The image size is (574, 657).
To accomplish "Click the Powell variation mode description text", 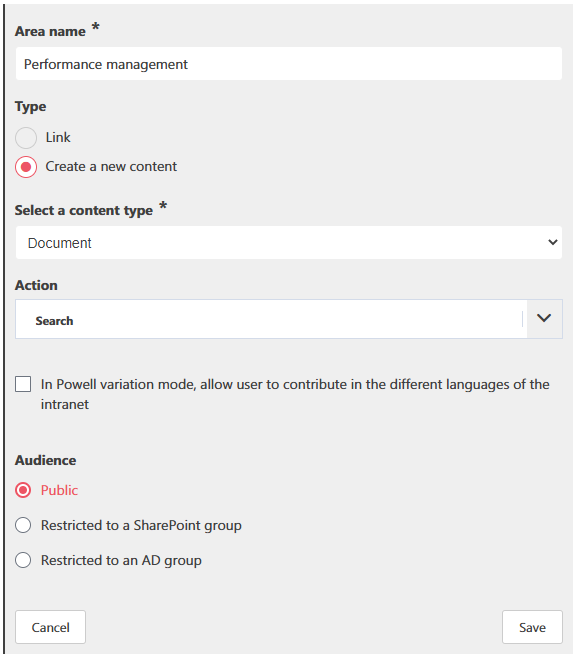I will point(295,394).
